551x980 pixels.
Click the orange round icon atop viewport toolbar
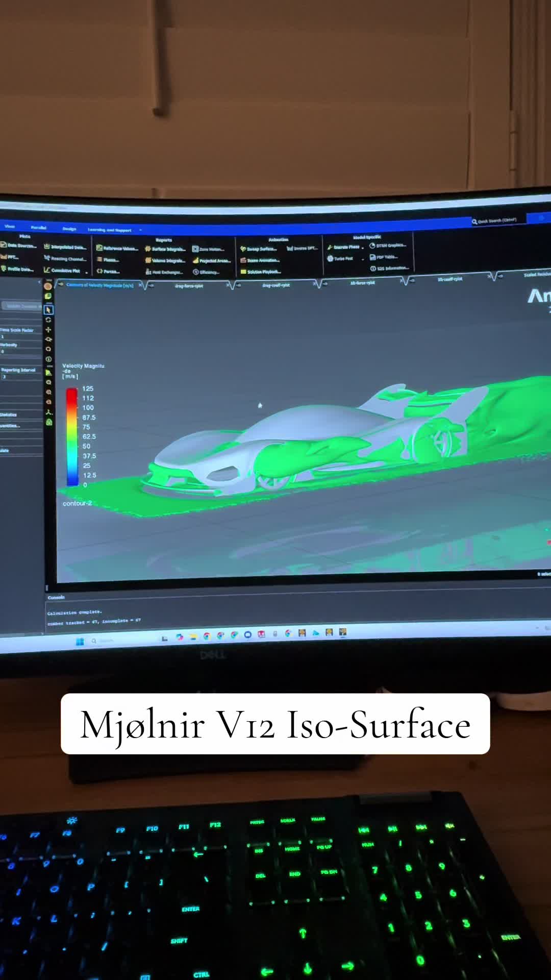[48, 286]
